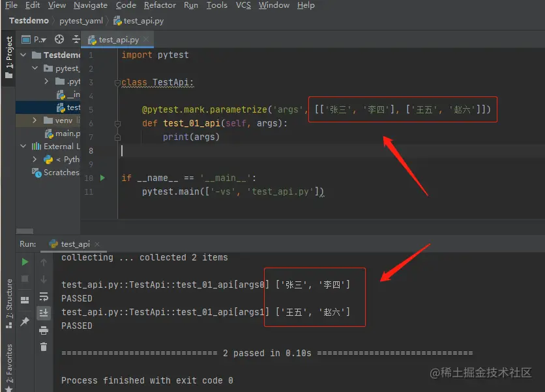Click the gutter run arrow on line 10
Image resolution: width=545 pixels, height=392 pixels.
pyautogui.click(x=102, y=178)
